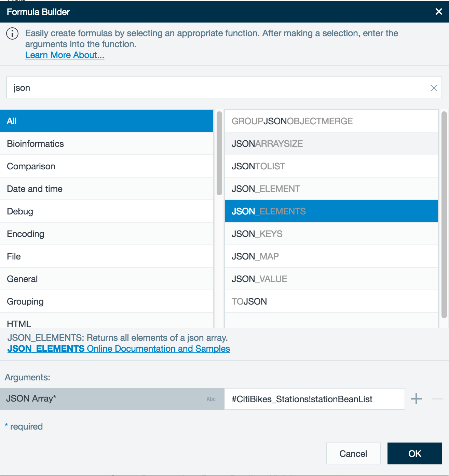
Task: Choose the JSONARRAYSIZE function
Action: (x=331, y=144)
